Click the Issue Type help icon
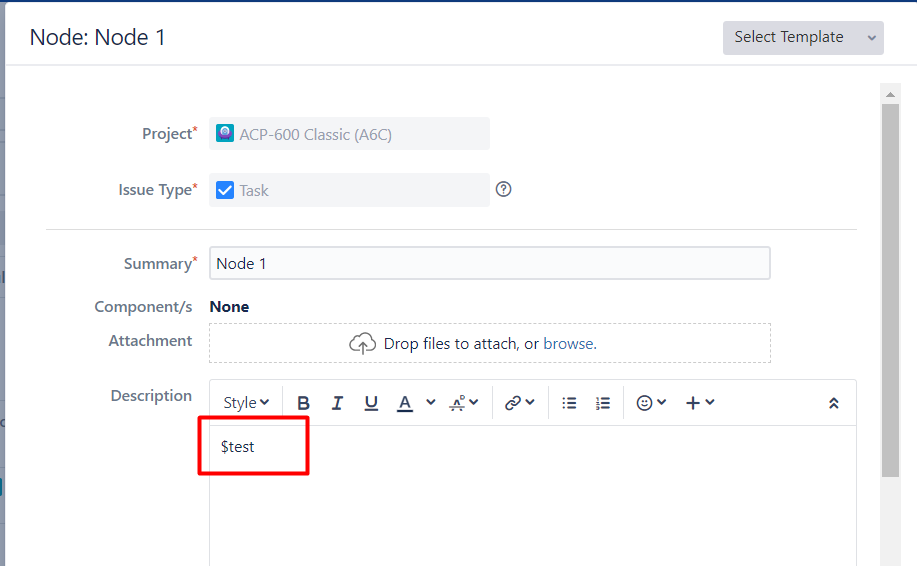This screenshot has width=917, height=566. (x=504, y=189)
